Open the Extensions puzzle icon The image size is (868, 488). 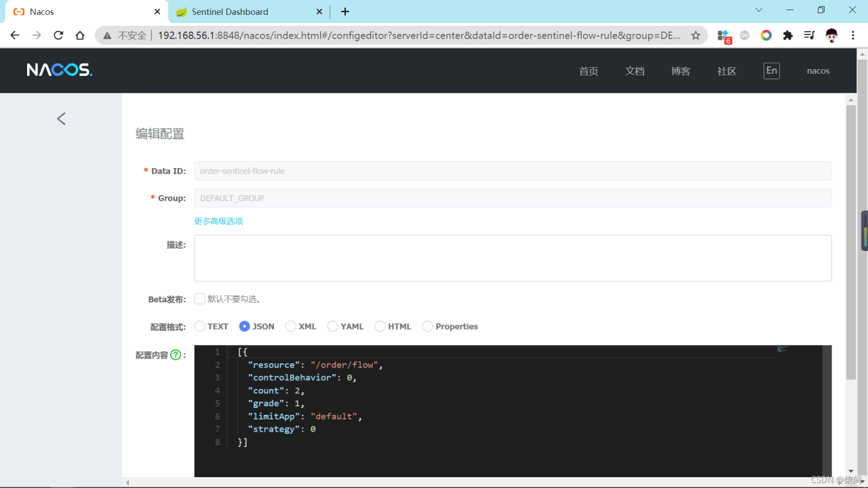(787, 35)
